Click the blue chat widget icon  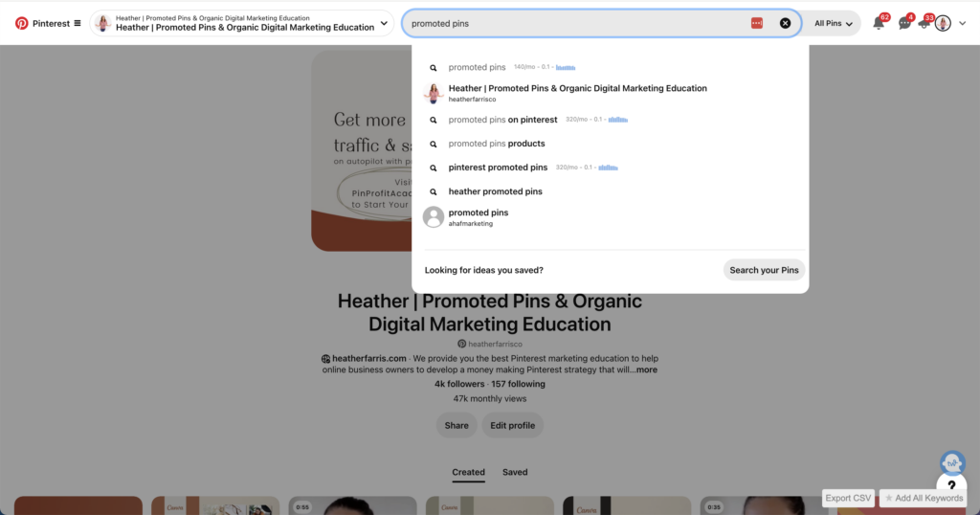[x=952, y=463]
